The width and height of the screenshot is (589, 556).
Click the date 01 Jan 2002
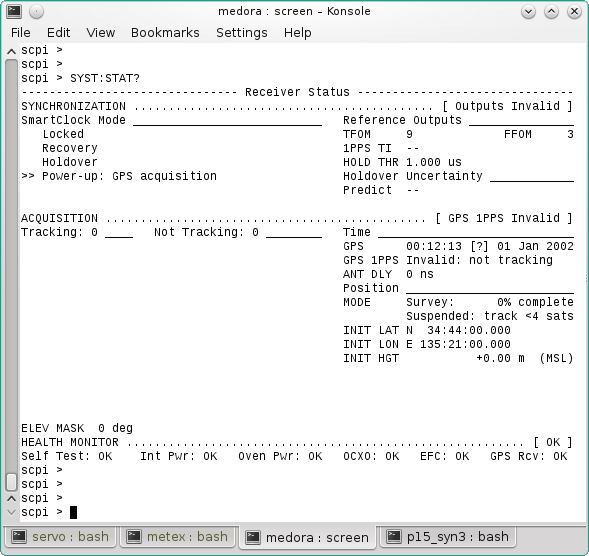(x=535, y=246)
